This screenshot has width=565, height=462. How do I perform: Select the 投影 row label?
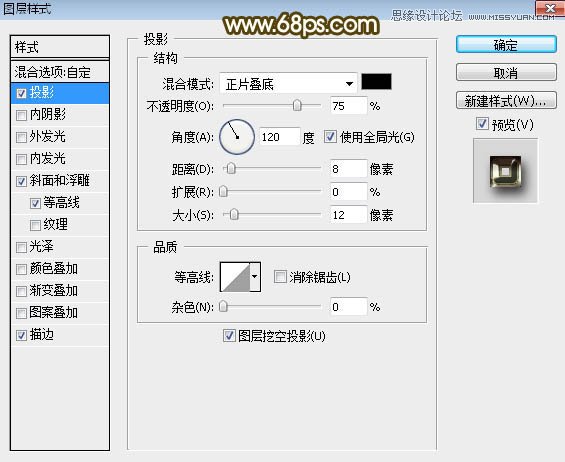42,93
